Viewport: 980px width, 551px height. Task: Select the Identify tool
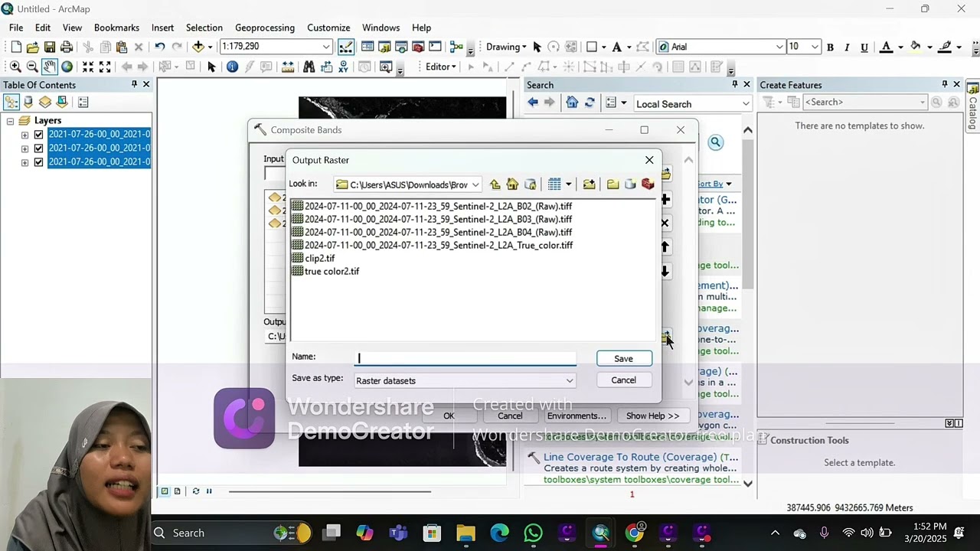tap(232, 67)
